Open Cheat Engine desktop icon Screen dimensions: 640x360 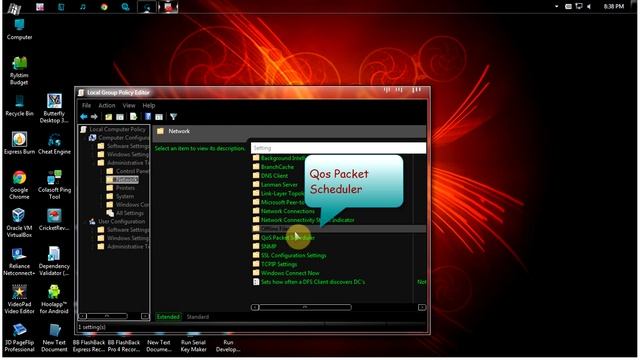pyautogui.click(x=54, y=144)
